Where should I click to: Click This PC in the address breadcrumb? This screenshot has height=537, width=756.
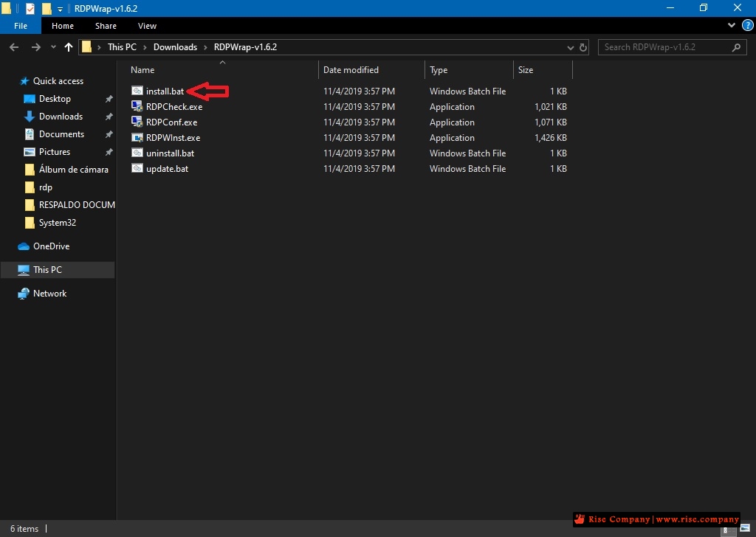[122, 47]
